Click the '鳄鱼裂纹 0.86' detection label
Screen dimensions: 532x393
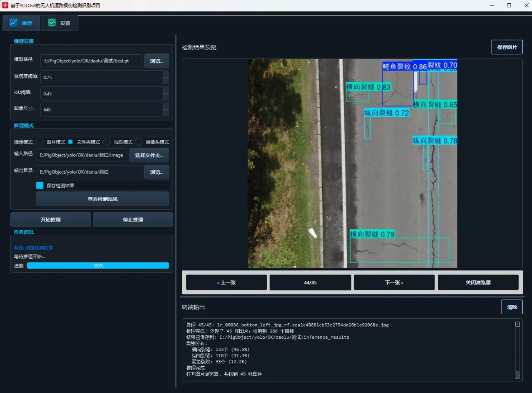(404, 66)
